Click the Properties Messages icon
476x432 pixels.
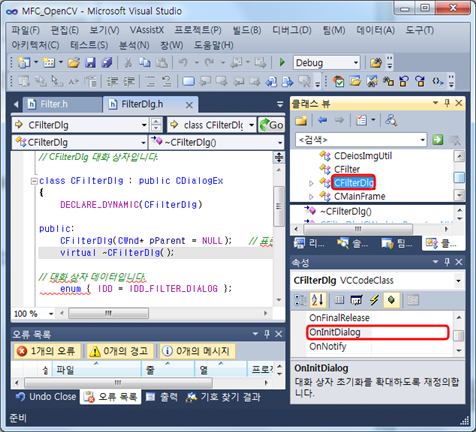click(x=356, y=300)
